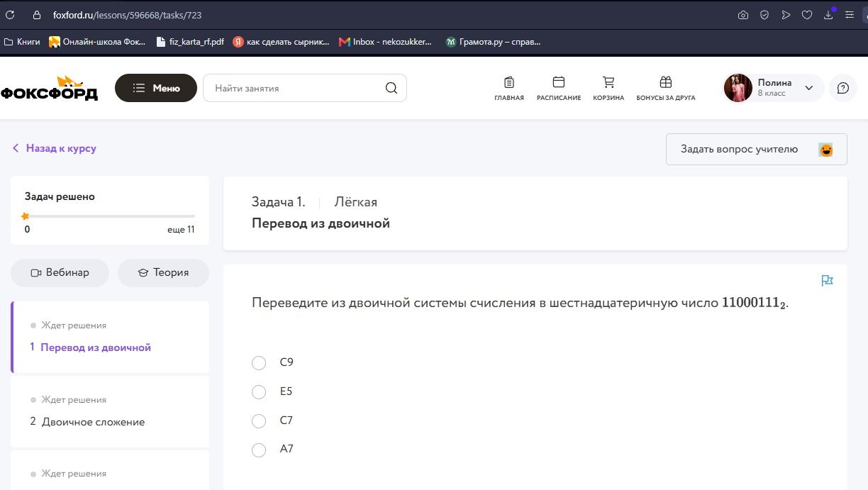Click Полина's profile avatar photo
Viewport: 868px width, 490px height.
coord(738,88)
